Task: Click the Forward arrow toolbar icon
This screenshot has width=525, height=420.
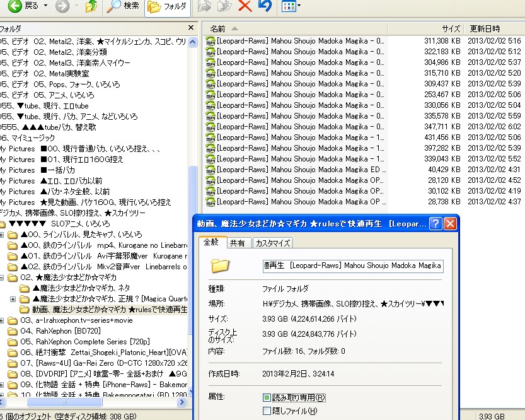Action: point(62,6)
